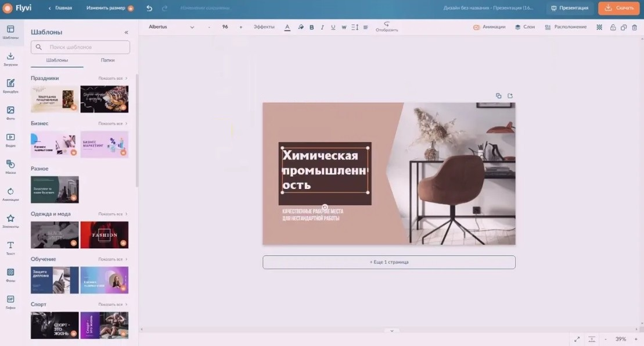Open the Текст sidebar tool

[x=10, y=248]
